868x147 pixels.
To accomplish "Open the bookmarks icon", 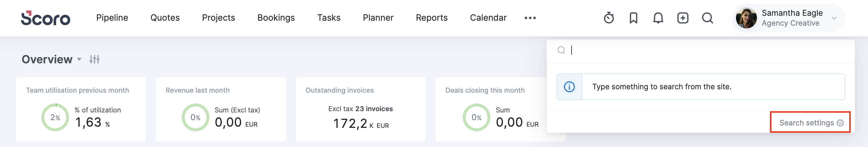I will 633,18.
